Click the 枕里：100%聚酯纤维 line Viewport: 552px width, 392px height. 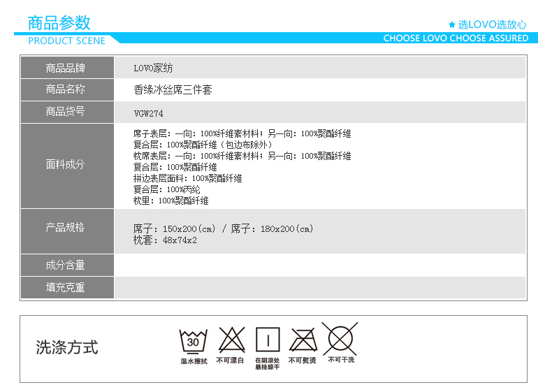click(171, 201)
